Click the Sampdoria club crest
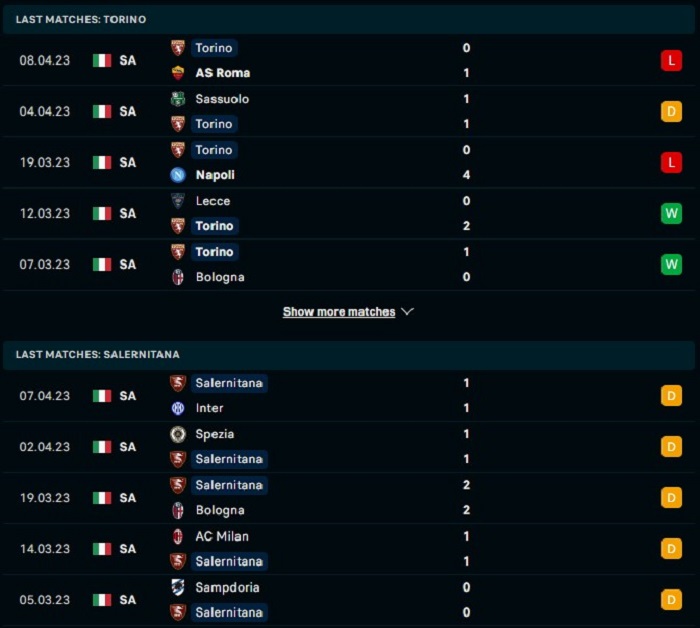The width and height of the screenshot is (700, 628). (178, 587)
